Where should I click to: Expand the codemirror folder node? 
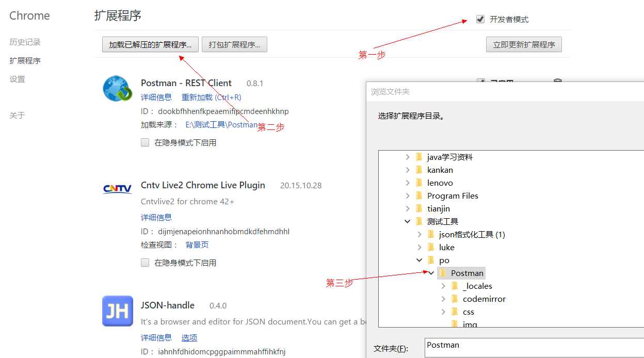tap(443, 299)
